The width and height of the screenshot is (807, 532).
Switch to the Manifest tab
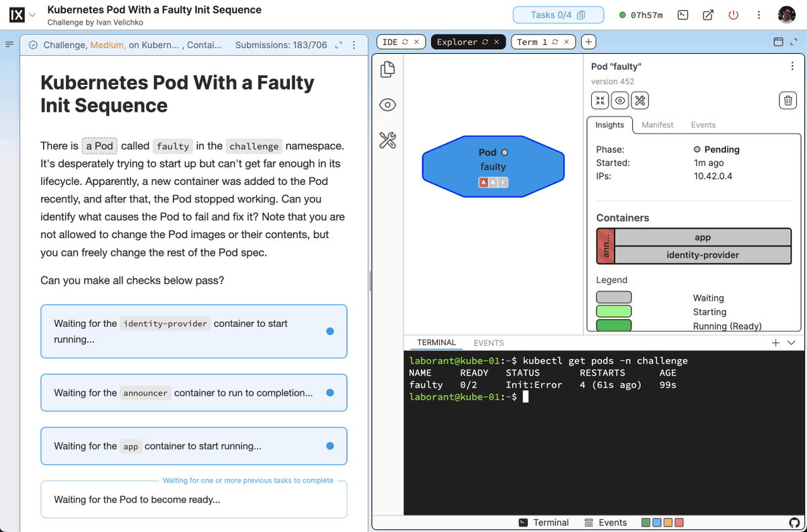click(657, 124)
